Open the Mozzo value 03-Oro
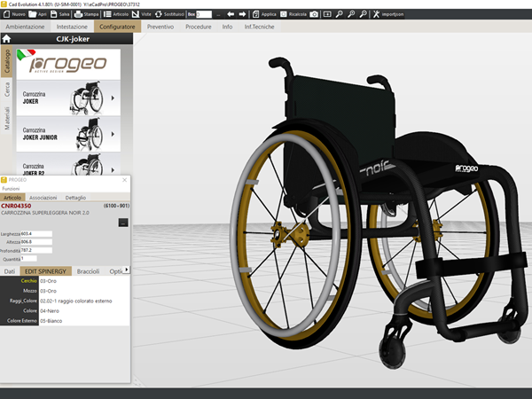 click(x=84, y=291)
